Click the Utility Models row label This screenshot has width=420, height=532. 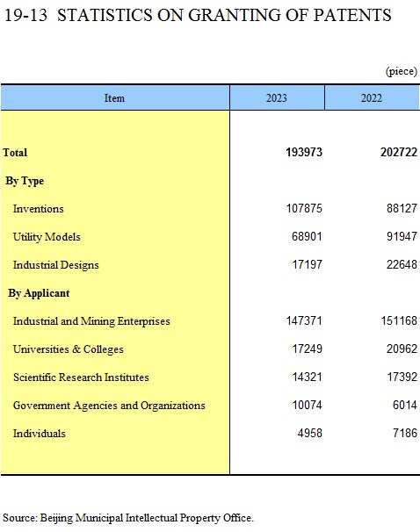(47, 237)
